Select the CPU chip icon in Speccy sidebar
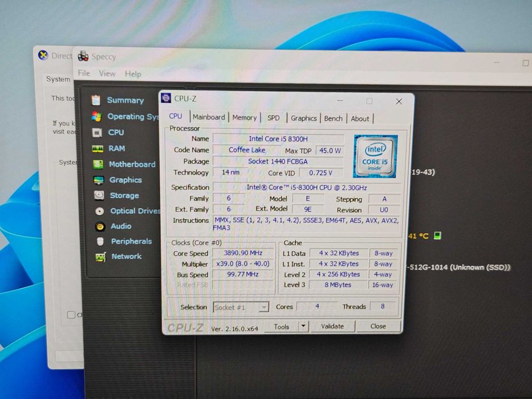Viewport: 532px width, 399px height. [97, 132]
